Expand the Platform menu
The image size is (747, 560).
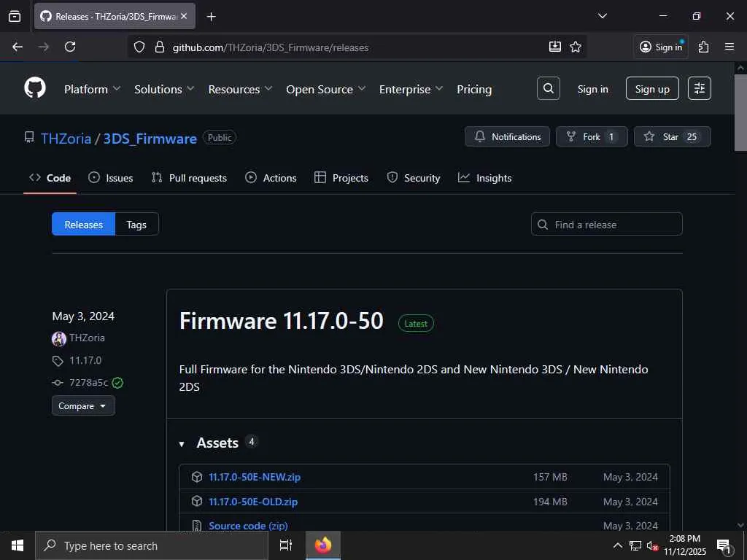[x=93, y=89]
